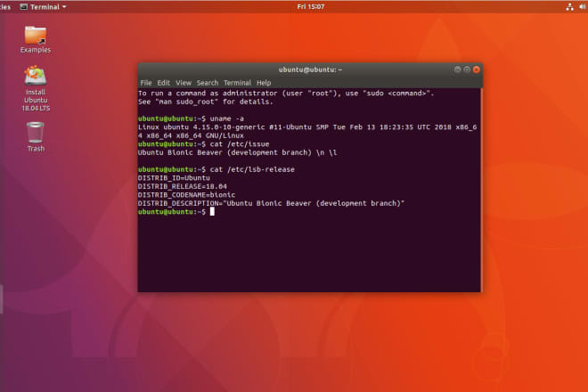This screenshot has width=588, height=392.
Task: Click the DISTRIB_ID=Ubuntu output line
Action: coord(174,178)
